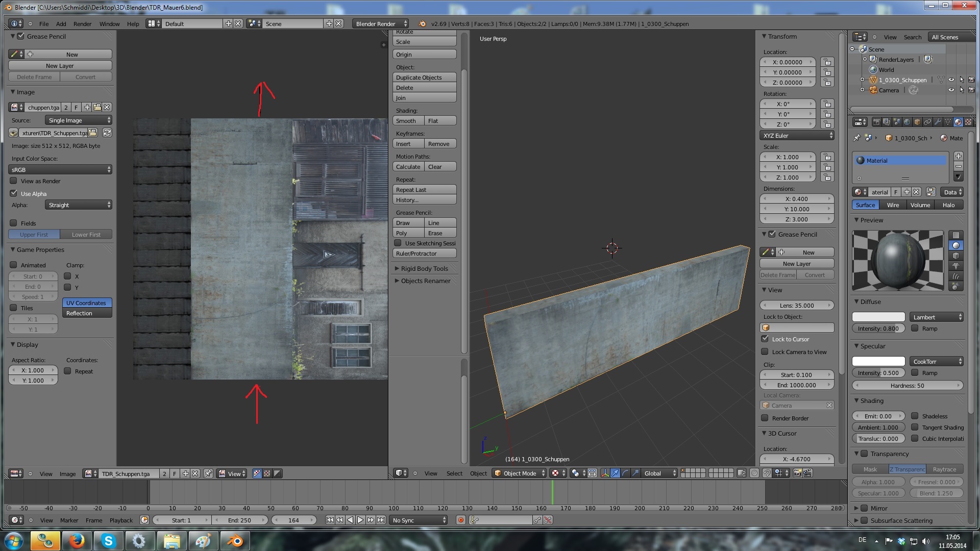Toggle automatic keyframe record button
Viewport: 980px width, 551px height.
[461, 520]
